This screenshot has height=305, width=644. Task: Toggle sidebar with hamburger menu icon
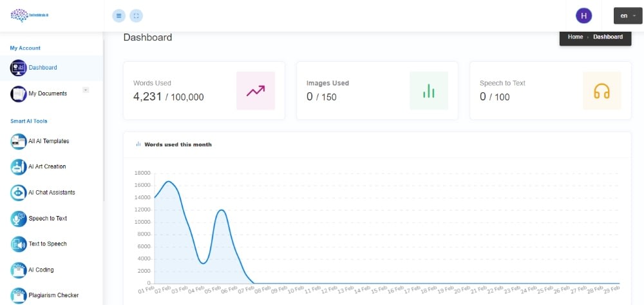118,16
